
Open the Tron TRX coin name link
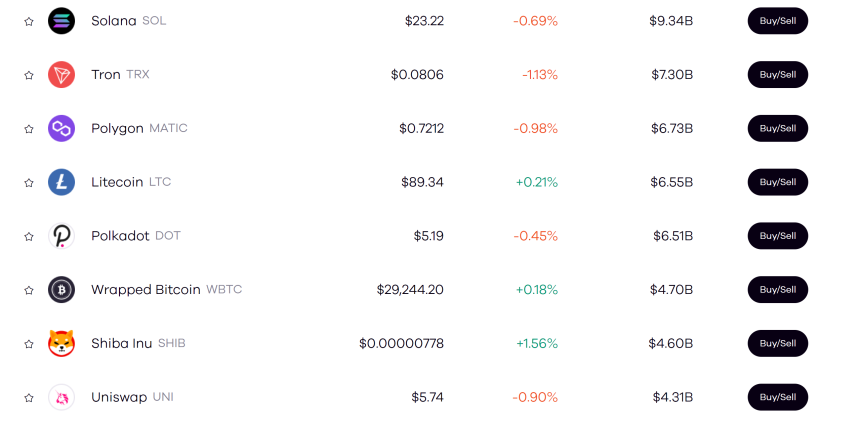pos(120,74)
